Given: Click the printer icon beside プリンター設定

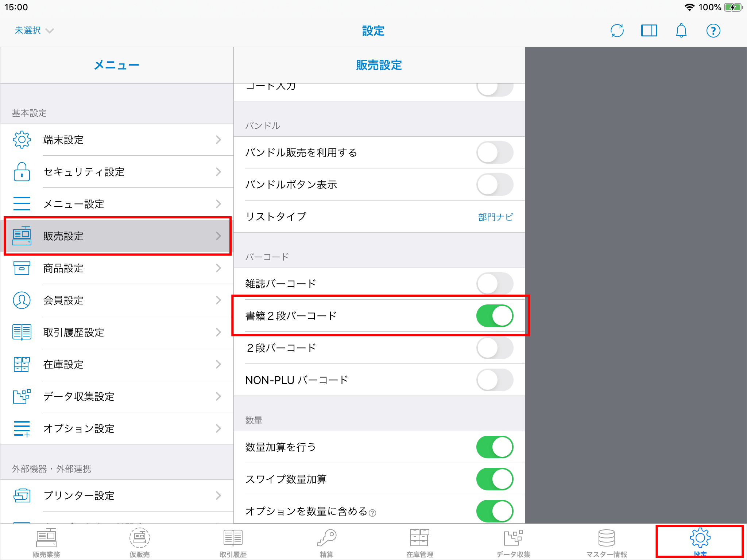Looking at the screenshot, I should [x=22, y=495].
